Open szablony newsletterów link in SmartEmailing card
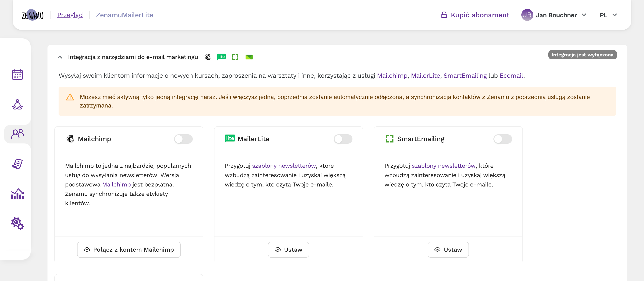This screenshot has width=644, height=281. [444, 166]
